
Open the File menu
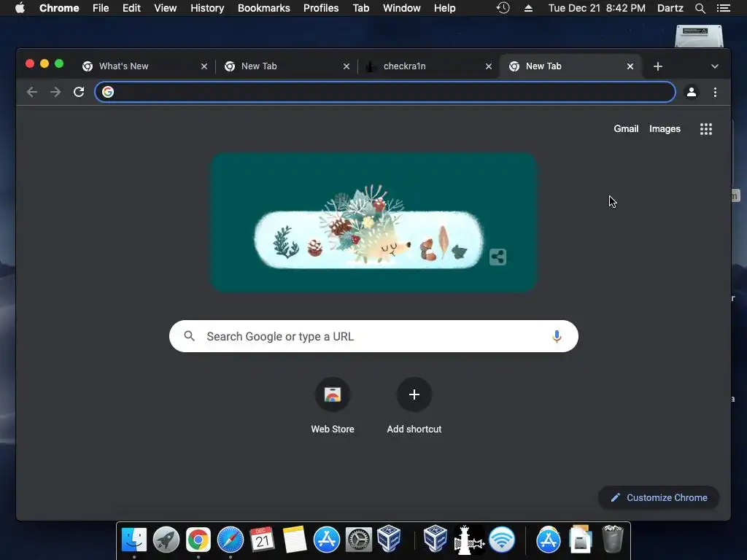click(101, 8)
